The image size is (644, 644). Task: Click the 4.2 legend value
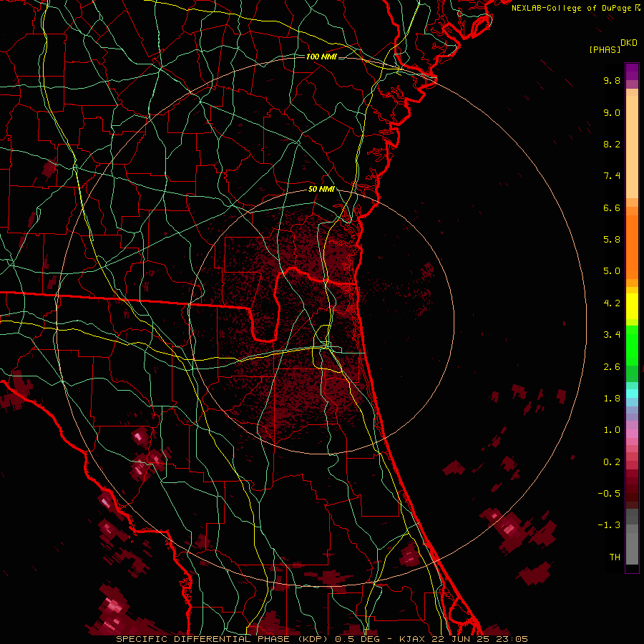612,303
